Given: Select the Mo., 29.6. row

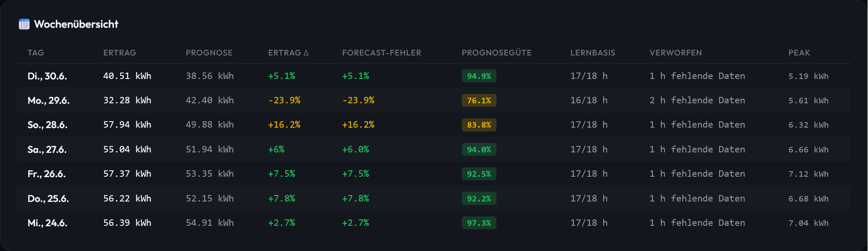Looking at the screenshot, I should [434, 100].
